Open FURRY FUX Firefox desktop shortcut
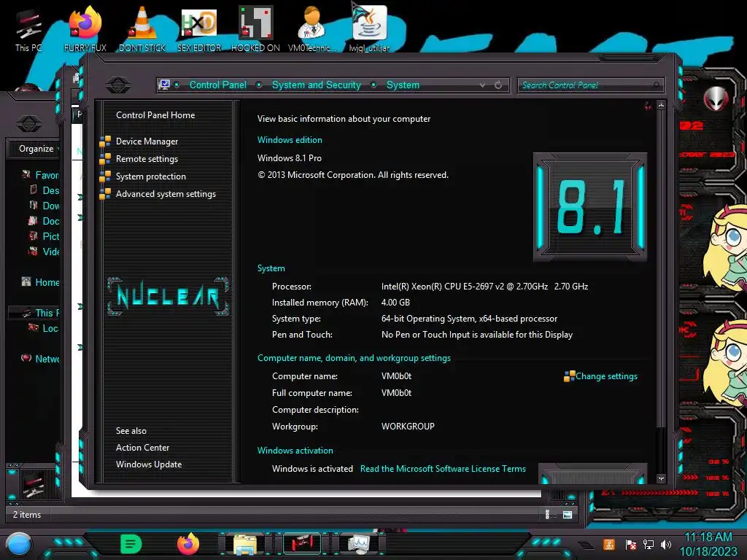This screenshot has height=560, width=747. (85, 29)
